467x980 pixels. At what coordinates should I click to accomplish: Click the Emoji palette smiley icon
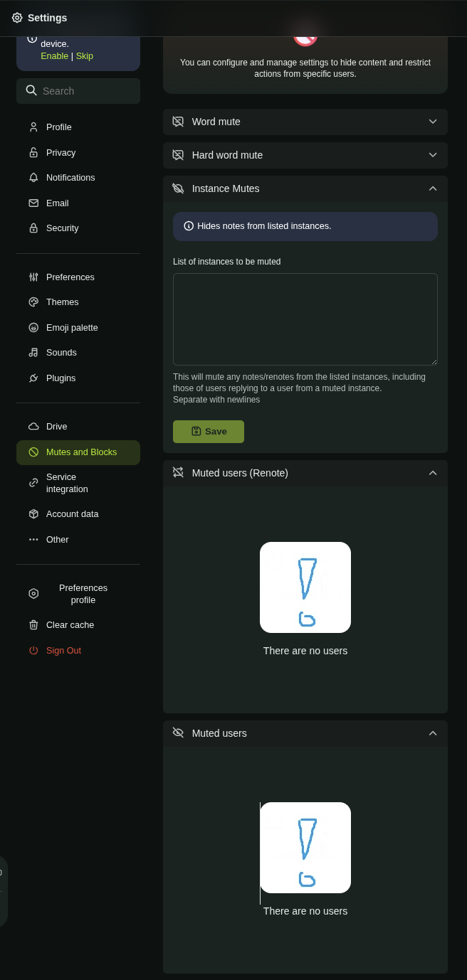pyautogui.click(x=33, y=328)
